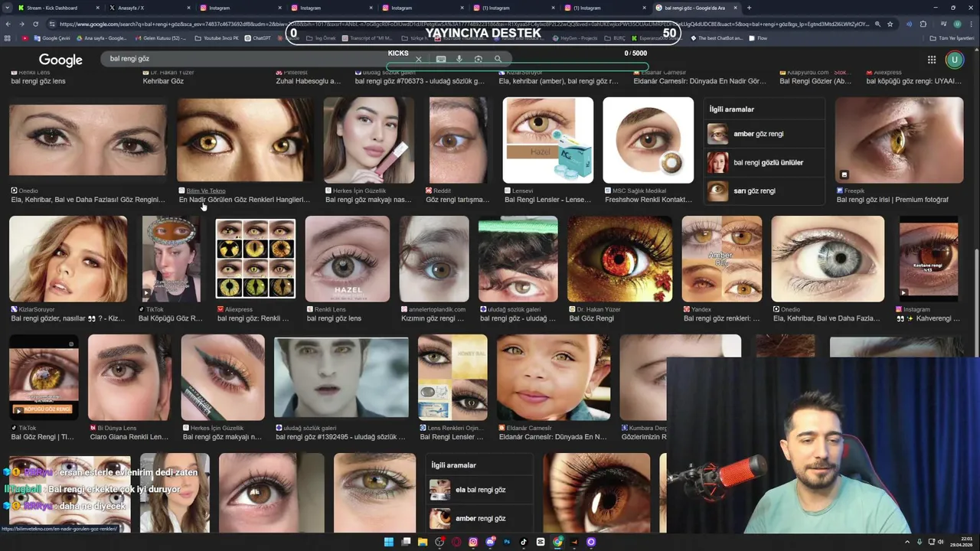980x551 pixels.
Task: Open the Google account avatar menu
Action: coord(954,60)
